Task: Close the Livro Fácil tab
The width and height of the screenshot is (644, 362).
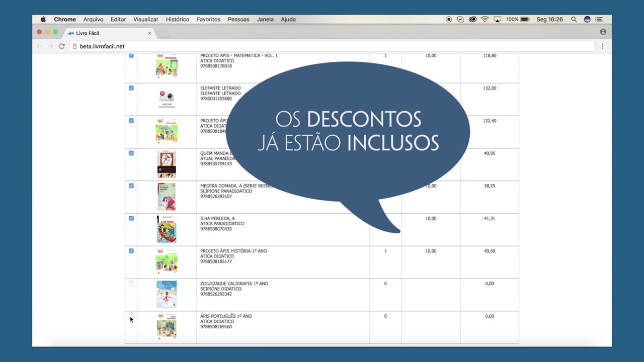Action: pyautogui.click(x=149, y=33)
